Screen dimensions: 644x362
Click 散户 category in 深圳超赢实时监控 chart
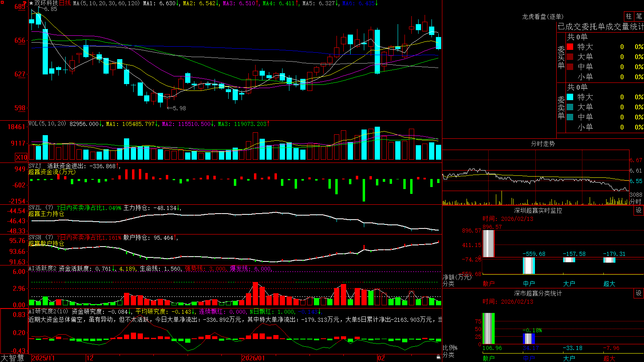489,284
